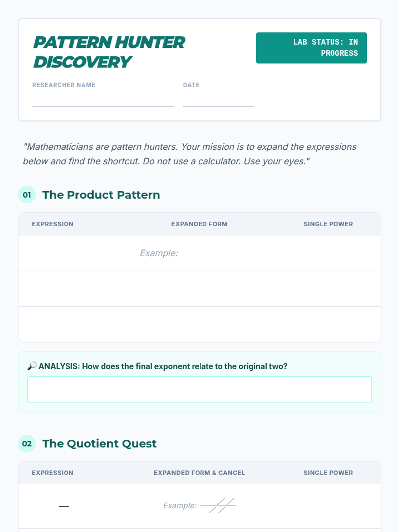Click the 02 section number badge
399x532 pixels.
pyautogui.click(x=27, y=443)
